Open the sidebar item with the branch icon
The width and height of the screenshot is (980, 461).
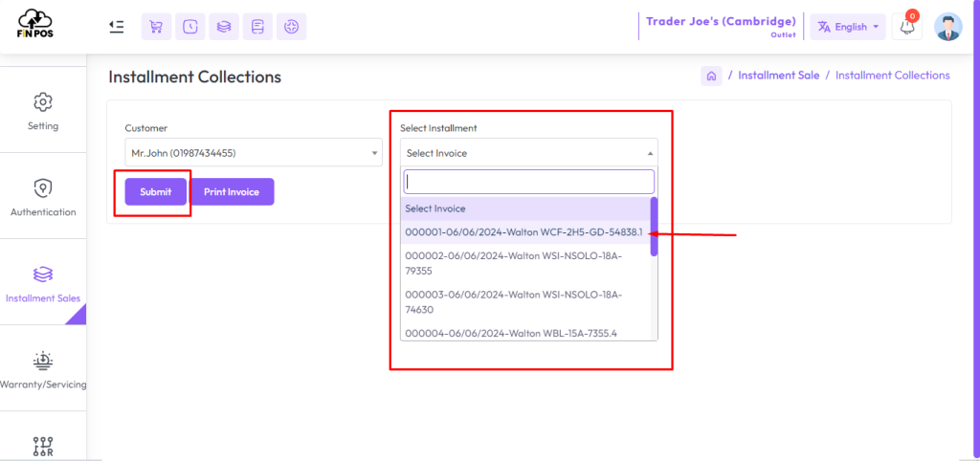click(x=42, y=445)
